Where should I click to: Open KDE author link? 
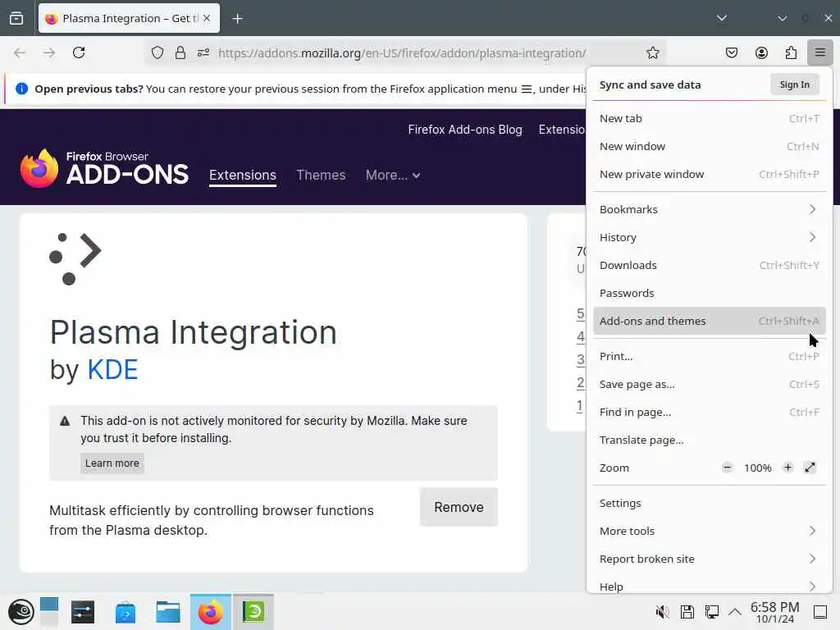112,370
